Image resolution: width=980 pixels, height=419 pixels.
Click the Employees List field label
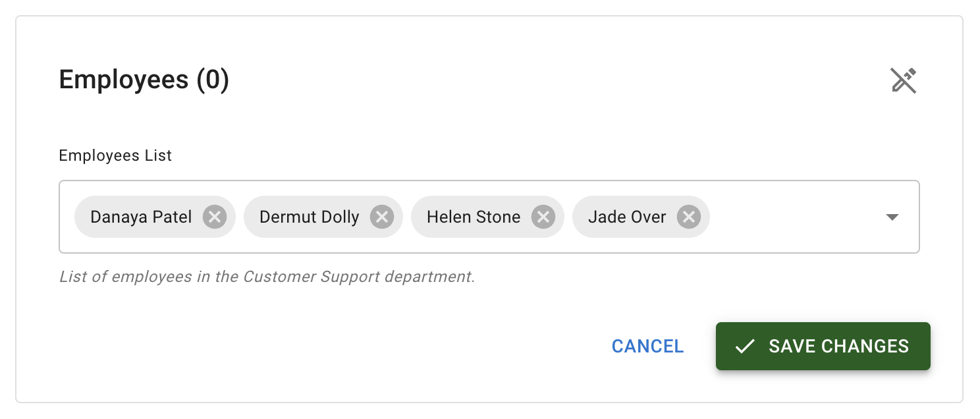(x=115, y=155)
